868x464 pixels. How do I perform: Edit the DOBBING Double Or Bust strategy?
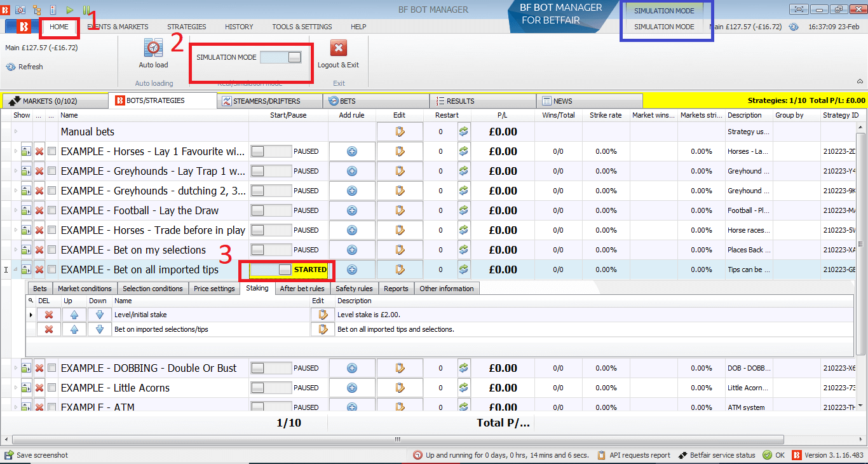tap(400, 368)
